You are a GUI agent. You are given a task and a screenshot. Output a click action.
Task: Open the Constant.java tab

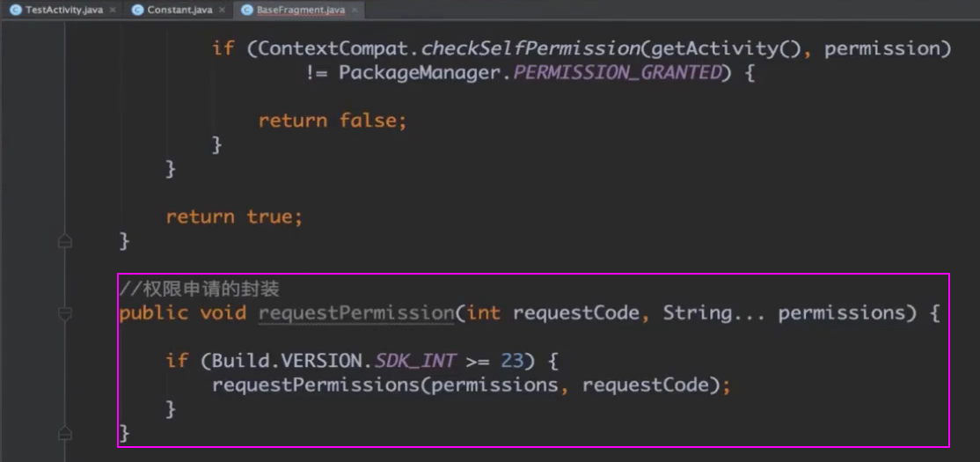(x=179, y=10)
